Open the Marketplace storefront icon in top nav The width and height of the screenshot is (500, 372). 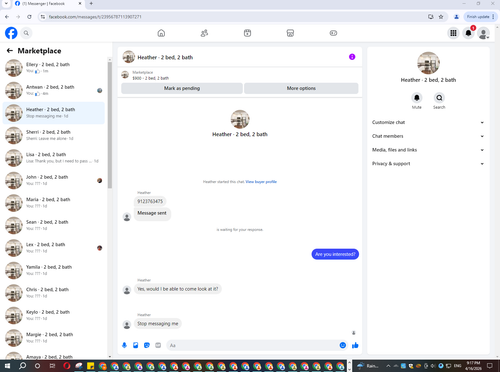(290, 33)
